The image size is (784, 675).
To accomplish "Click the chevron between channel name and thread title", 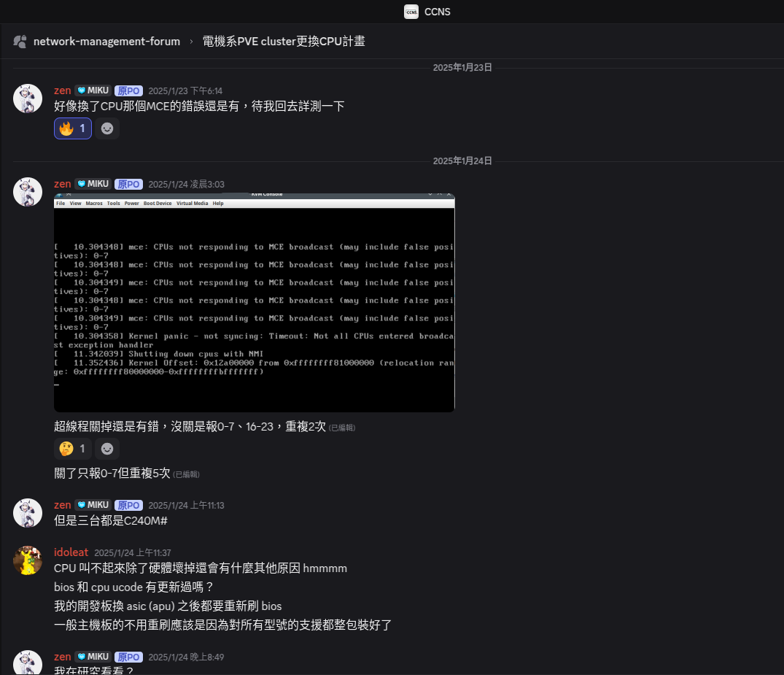I will pos(190,41).
